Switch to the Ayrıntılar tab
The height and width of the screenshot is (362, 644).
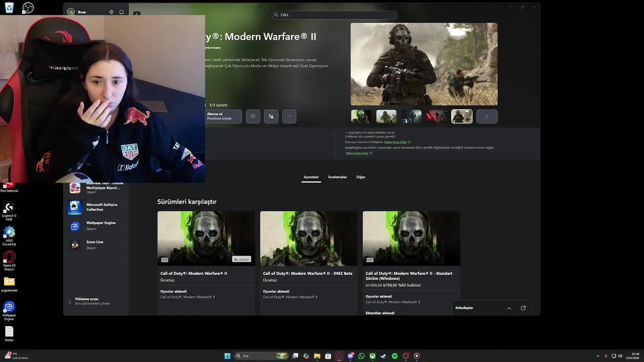tap(311, 177)
